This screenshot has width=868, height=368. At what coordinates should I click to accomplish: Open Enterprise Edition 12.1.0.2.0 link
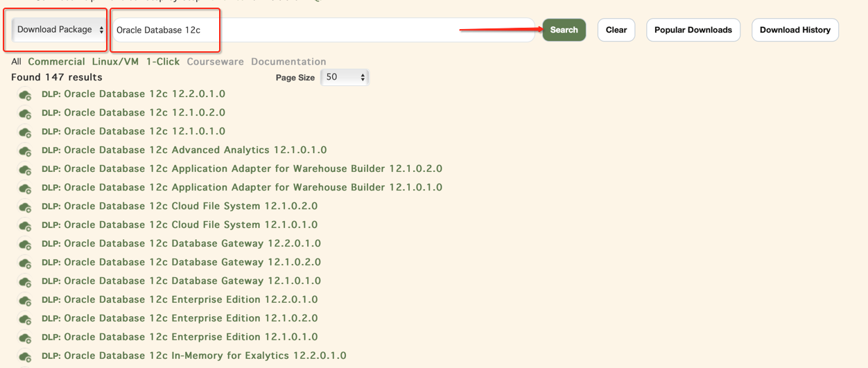(x=180, y=318)
